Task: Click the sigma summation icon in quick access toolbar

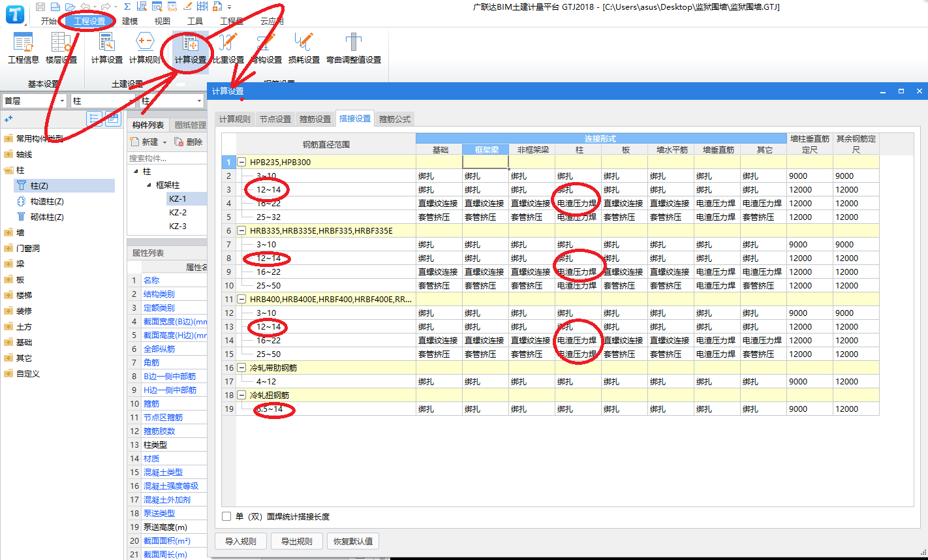Action: pyautogui.click(x=127, y=7)
